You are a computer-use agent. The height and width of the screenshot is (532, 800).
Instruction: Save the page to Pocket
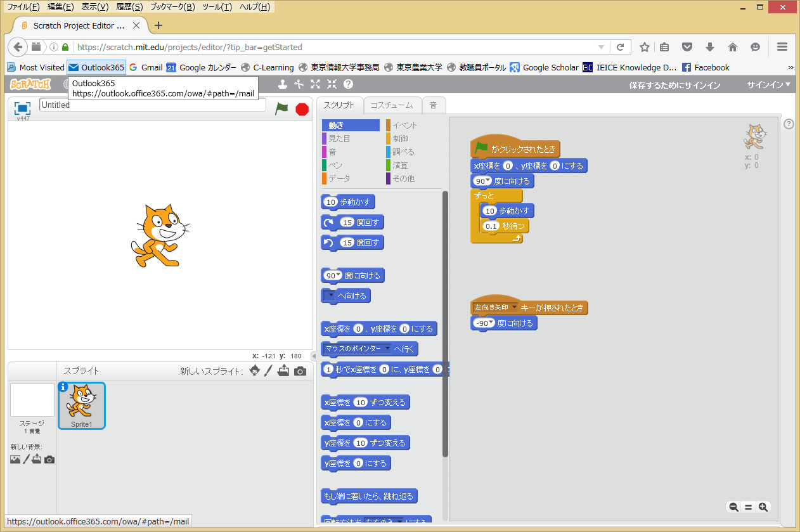(x=687, y=47)
